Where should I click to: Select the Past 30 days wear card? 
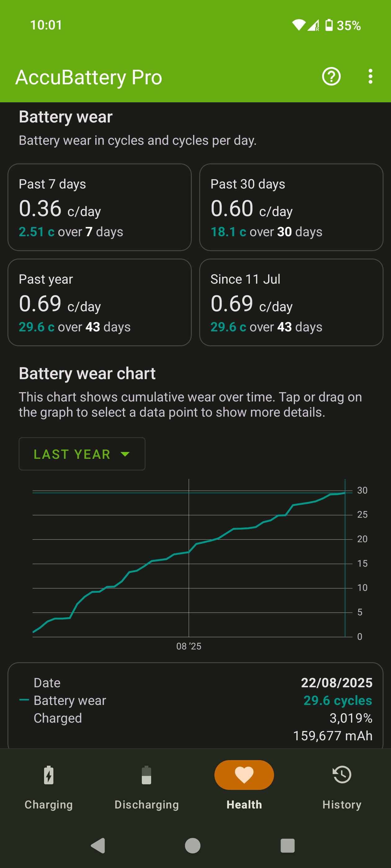291,207
